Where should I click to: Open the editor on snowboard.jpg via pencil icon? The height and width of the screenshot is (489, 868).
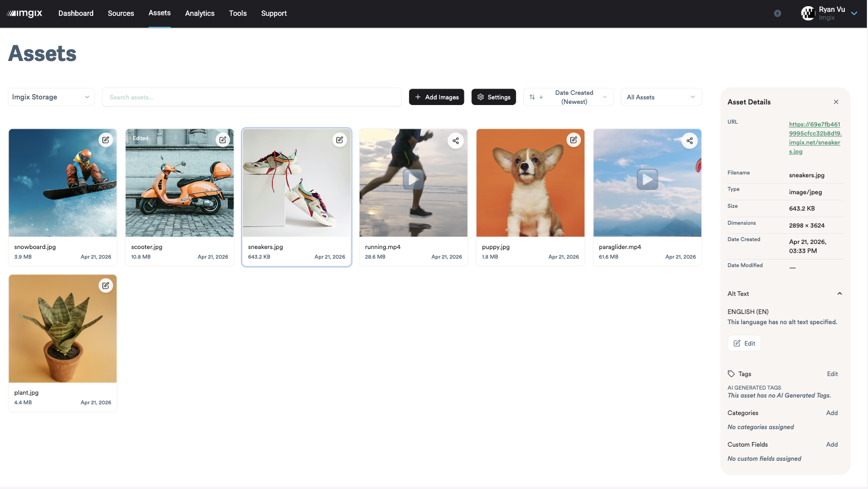click(106, 139)
